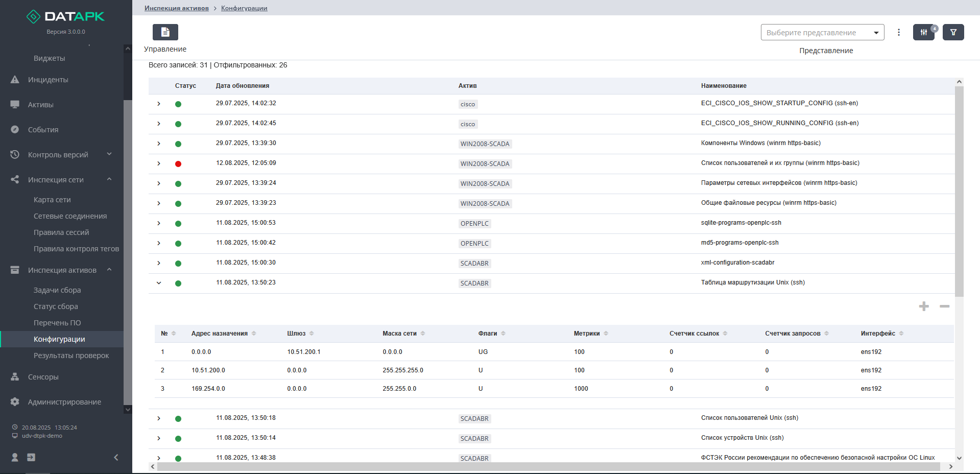Click the Статус column header

tap(185, 86)
